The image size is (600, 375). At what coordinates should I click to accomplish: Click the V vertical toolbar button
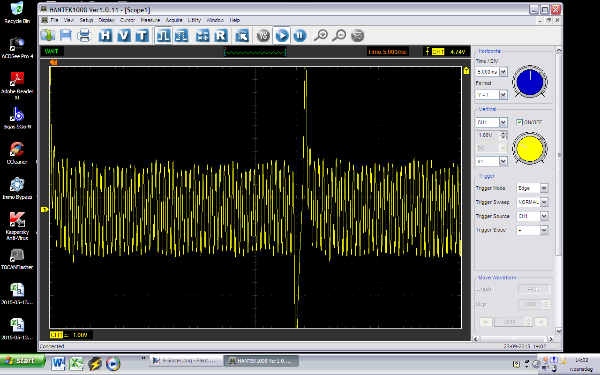(124, 36)
